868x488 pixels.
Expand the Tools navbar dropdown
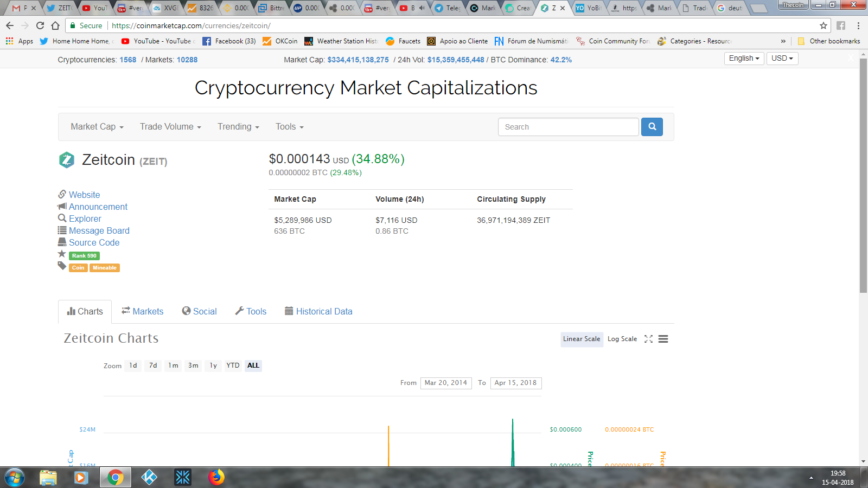[x=289, y=127]
